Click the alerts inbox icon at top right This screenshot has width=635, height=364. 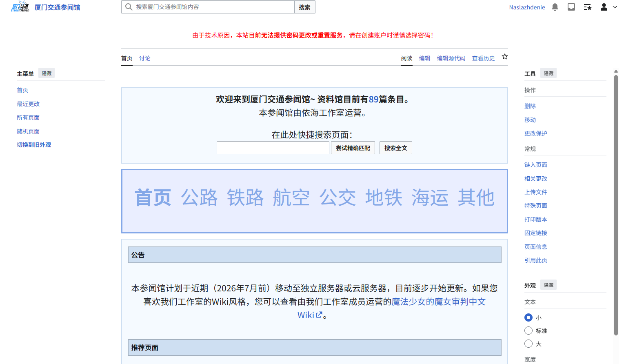point(571,7)
